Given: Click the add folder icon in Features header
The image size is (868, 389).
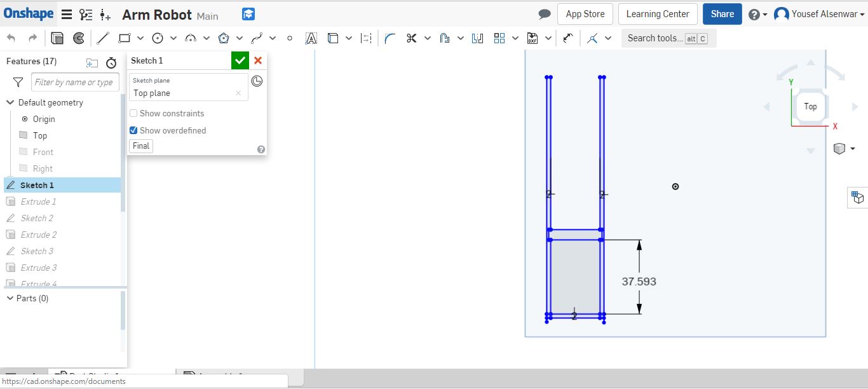Looking at the screenshot, I should pos(92,62).
